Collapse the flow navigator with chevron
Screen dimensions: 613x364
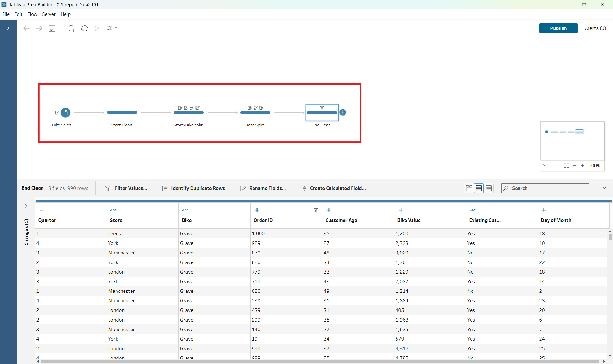click(545, 165)
